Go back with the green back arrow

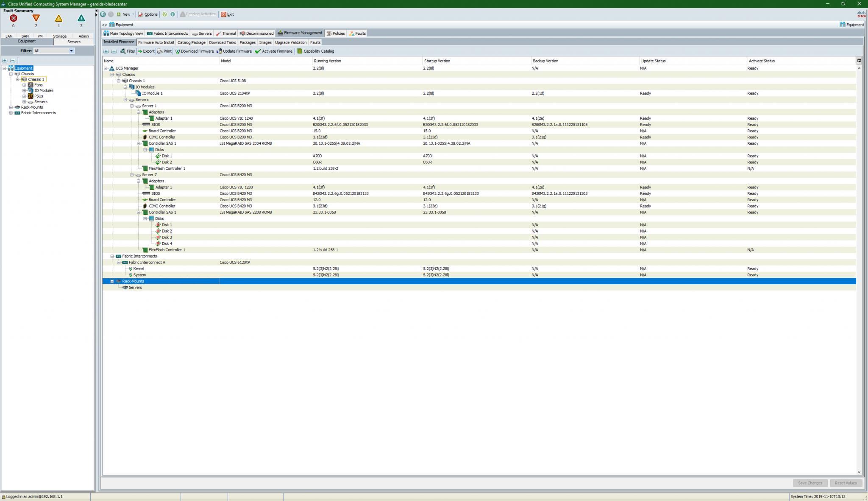pyautogui.click(x=103, y=14)
